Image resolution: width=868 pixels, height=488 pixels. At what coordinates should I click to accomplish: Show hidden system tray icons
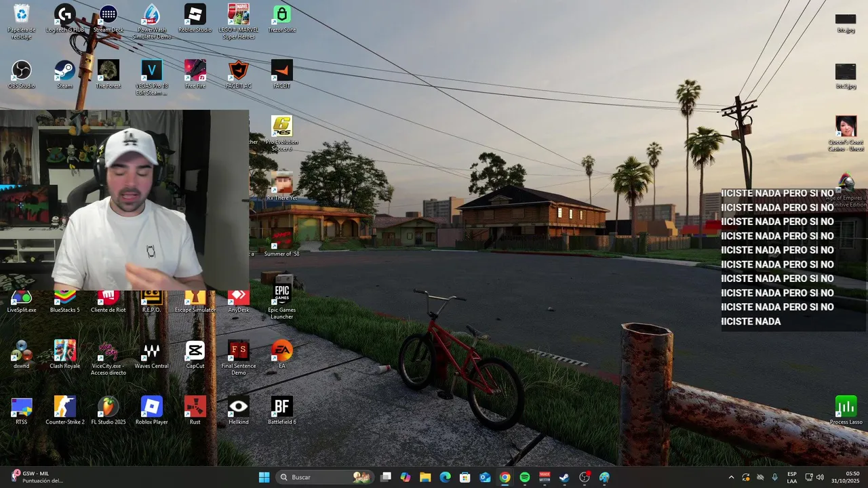point(731,477)
